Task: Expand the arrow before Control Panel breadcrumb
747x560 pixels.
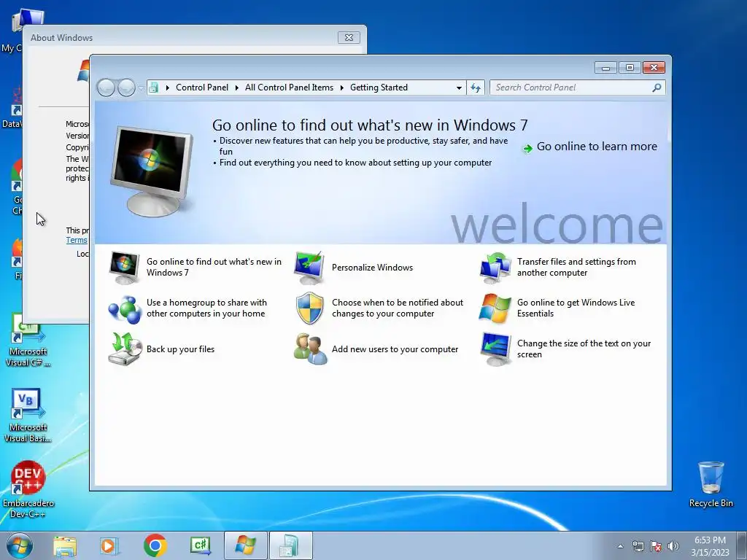Action: (167, 87)
